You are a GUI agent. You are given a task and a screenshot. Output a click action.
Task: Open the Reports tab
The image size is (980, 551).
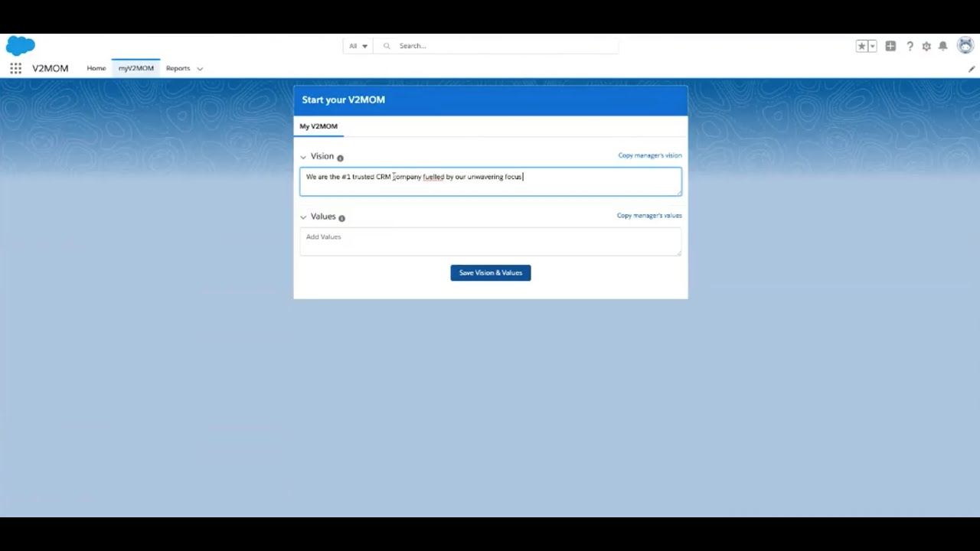[x=178, y=68]
